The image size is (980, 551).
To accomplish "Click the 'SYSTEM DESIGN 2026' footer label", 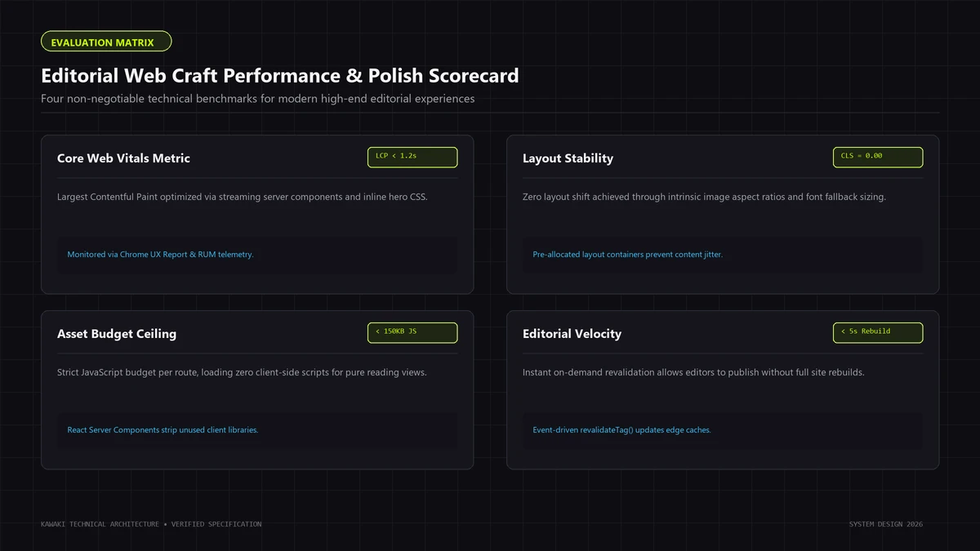I will click(886, 524).
